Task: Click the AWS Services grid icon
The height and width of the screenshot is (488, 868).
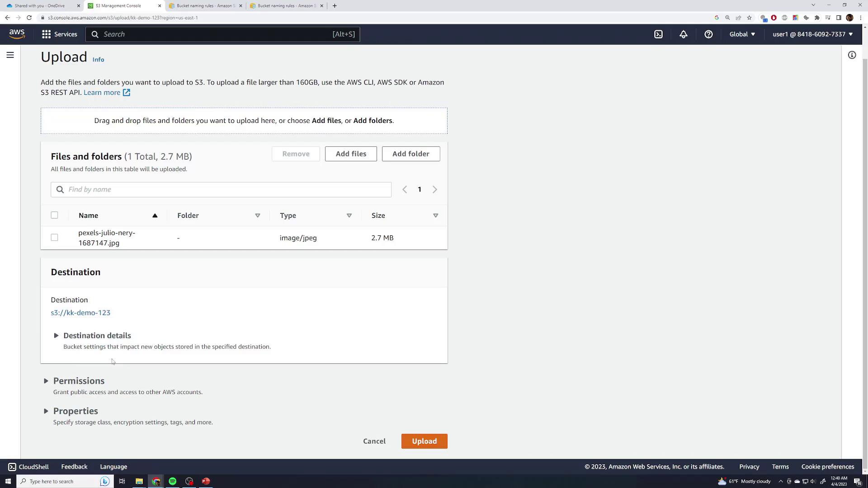Action: coord(47,34)
